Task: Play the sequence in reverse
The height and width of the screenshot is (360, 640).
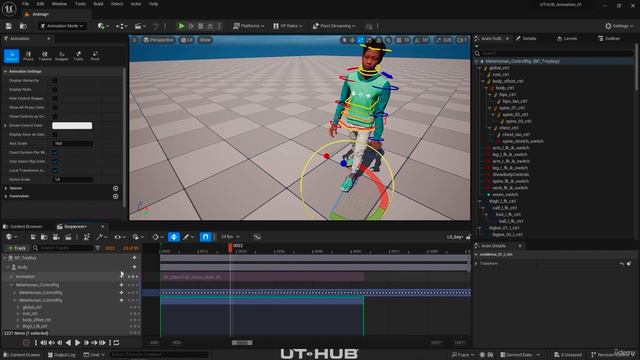Action: point(68,343)
